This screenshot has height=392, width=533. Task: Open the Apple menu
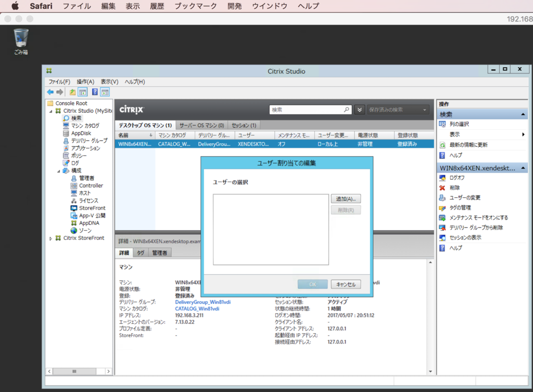[15, 6]
